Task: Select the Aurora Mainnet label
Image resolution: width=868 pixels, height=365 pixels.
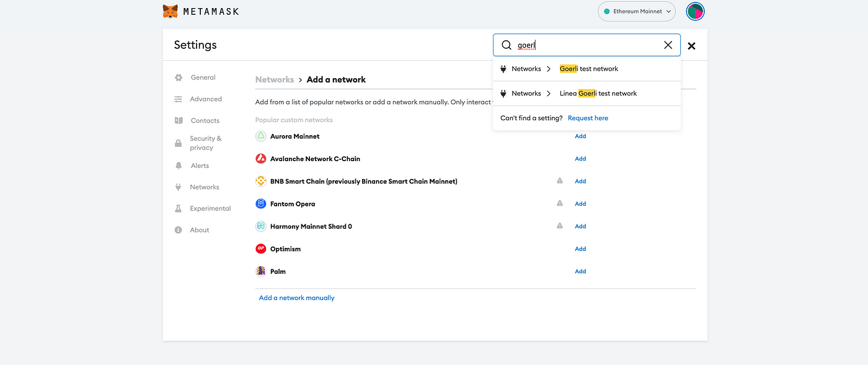Action: (x=295, y=136)
